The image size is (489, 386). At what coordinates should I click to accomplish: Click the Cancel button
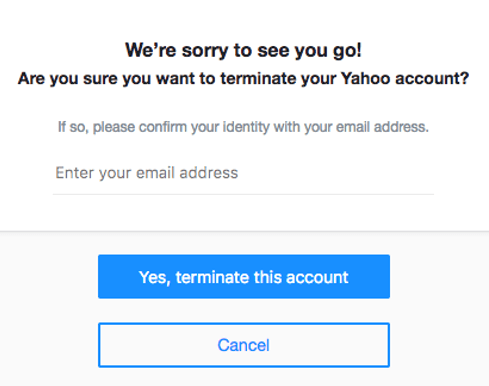244,345
